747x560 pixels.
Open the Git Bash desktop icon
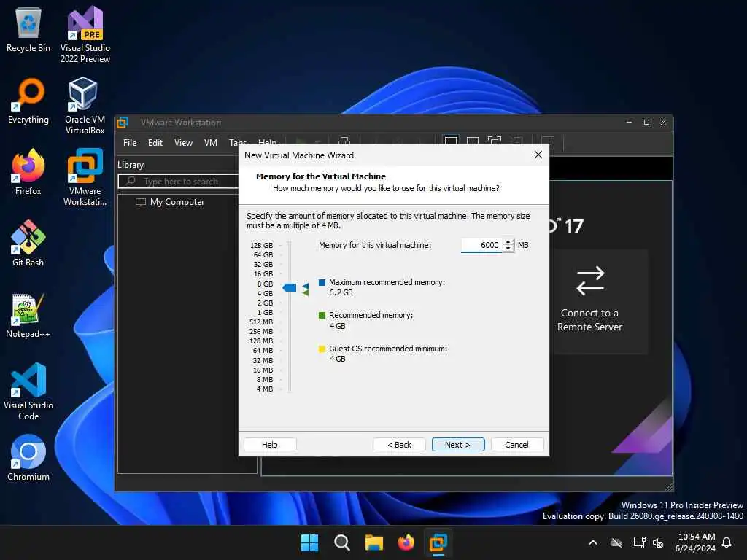point(28,244)
